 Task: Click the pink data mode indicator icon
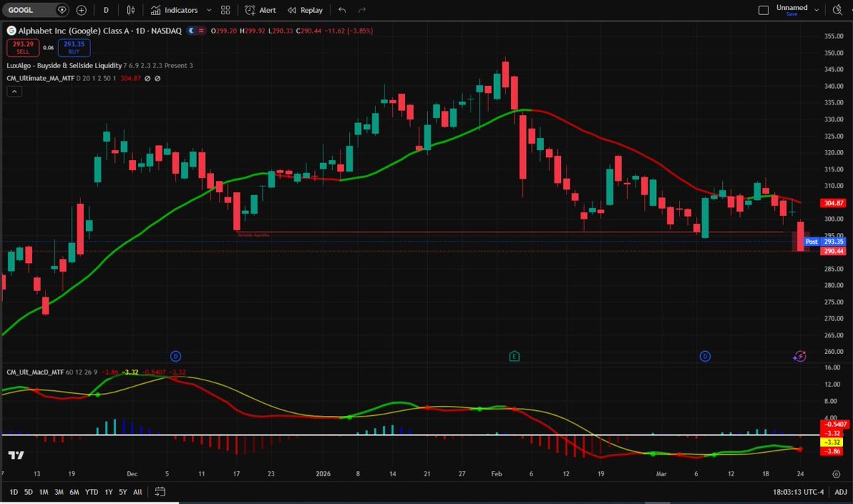point(202,31)
